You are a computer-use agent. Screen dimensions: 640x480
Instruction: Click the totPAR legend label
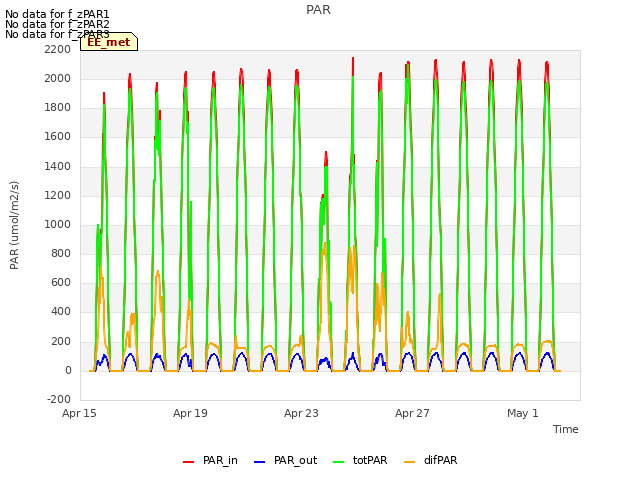[370, 460]
